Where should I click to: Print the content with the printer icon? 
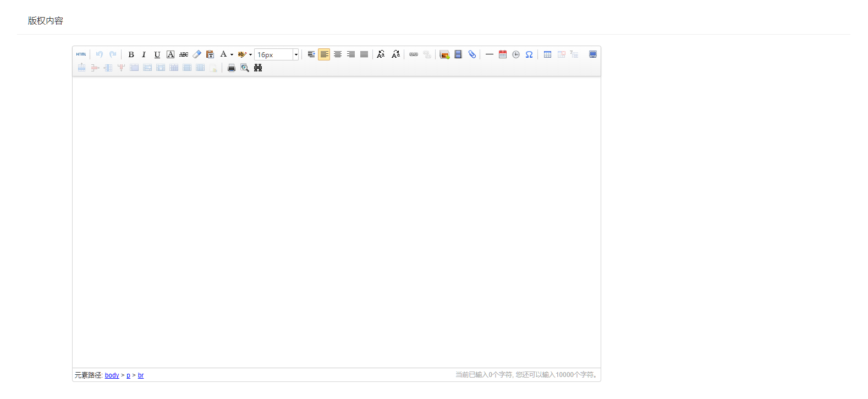[232, 68]
